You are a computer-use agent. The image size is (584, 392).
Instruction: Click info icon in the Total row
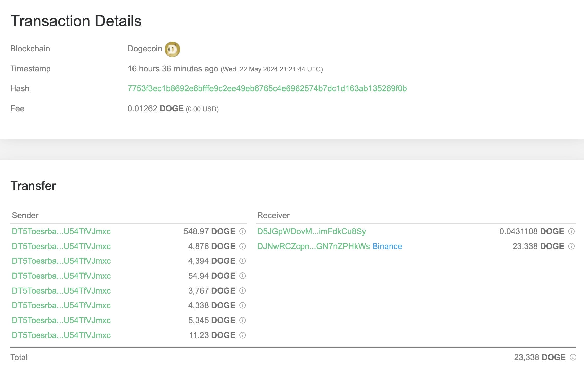pos(573,357)
